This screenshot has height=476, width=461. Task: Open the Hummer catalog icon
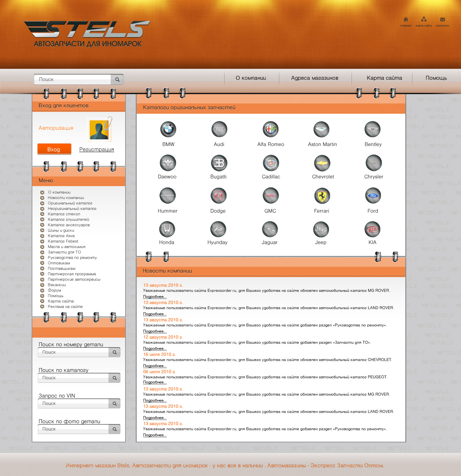[168, 196]
